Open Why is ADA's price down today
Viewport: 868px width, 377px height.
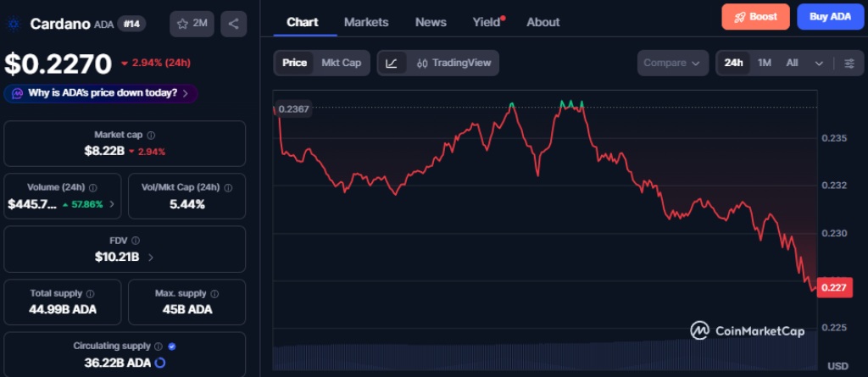pyautogui.click(x=101, y=93)
